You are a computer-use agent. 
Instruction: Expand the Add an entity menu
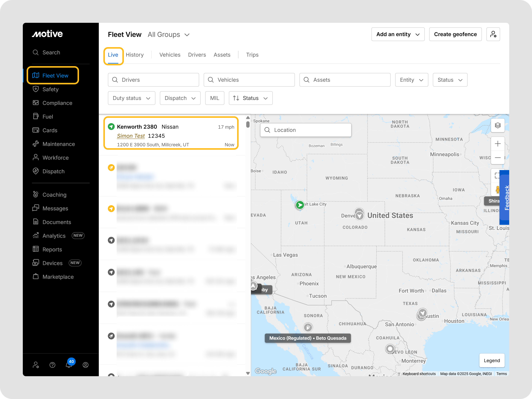coord(397,34)
